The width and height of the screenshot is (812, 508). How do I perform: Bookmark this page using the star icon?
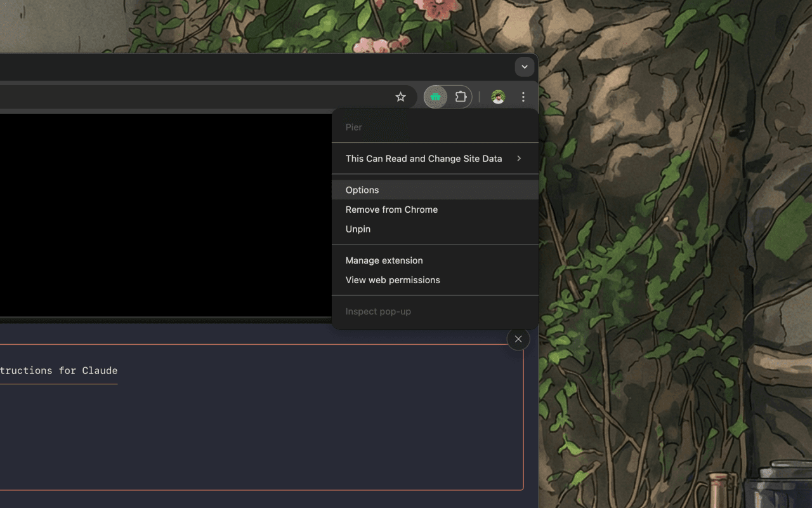coord(400,97)
